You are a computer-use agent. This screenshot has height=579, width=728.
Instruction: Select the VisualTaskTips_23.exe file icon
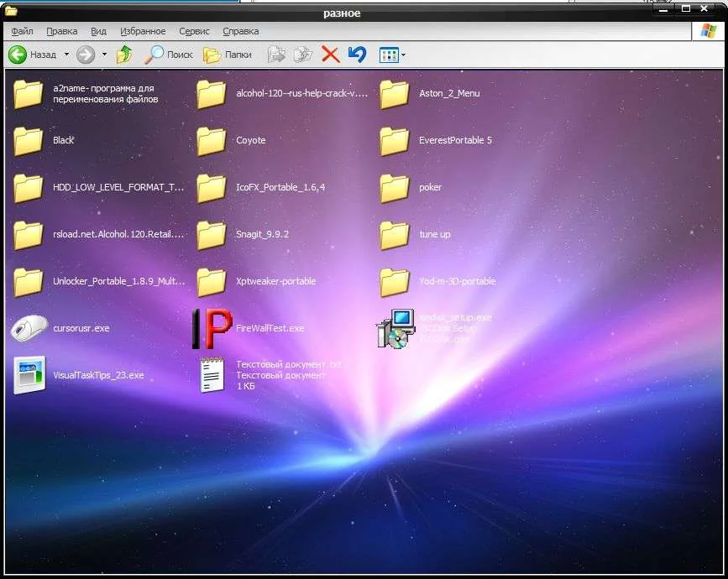[29, 375]
